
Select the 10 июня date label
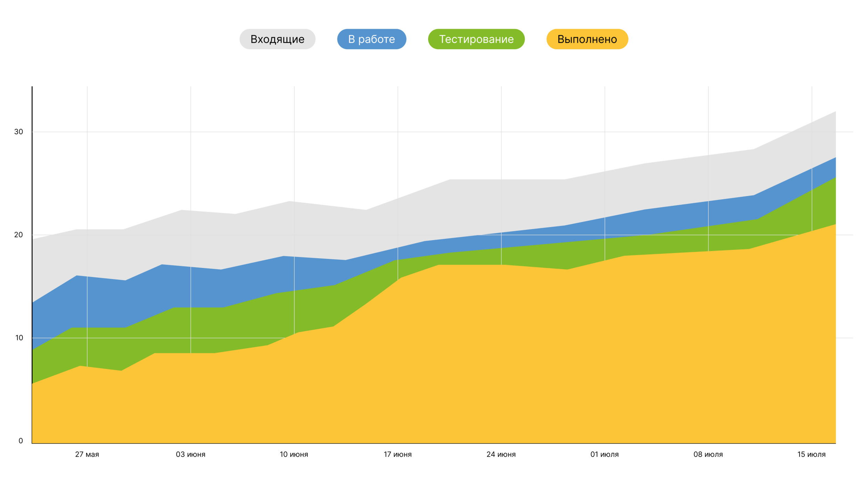coord(294,454)
